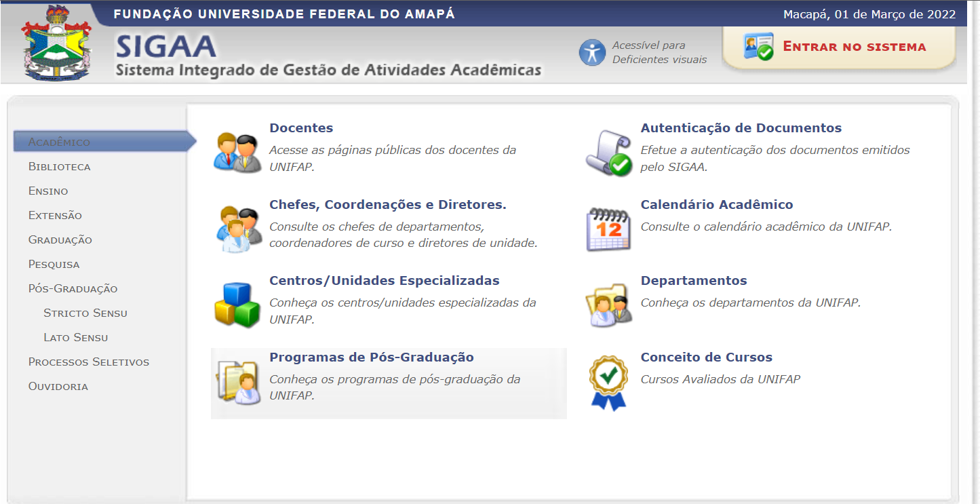Select Lato Sensu submenu item
The width and height of the screenshot is (980, 504).
[x=76, y=338]
